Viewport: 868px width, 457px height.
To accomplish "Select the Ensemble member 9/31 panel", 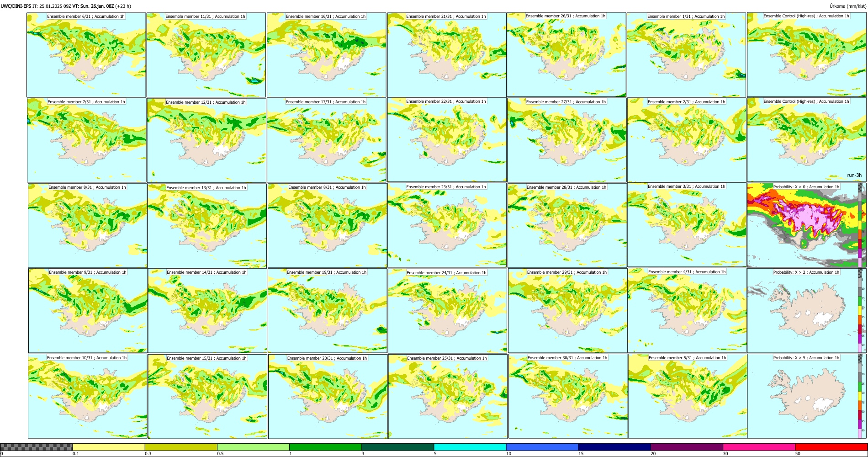I will click(88, 310).
